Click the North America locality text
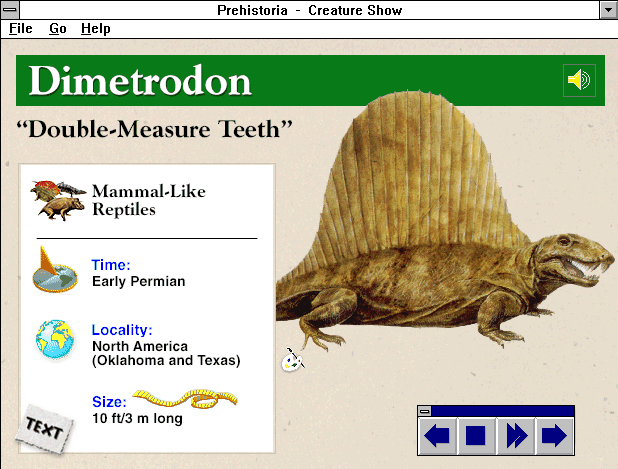618x469 pixels. [x=166, y=354]
